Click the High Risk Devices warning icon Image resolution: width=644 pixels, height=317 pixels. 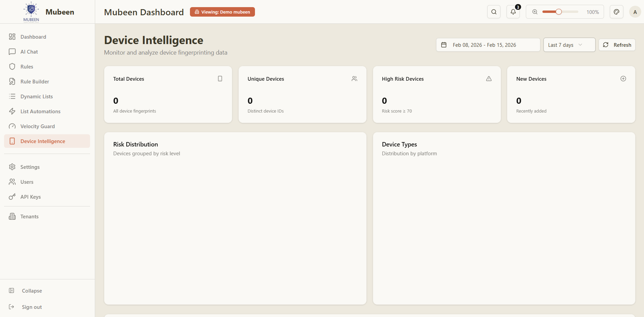489,78
